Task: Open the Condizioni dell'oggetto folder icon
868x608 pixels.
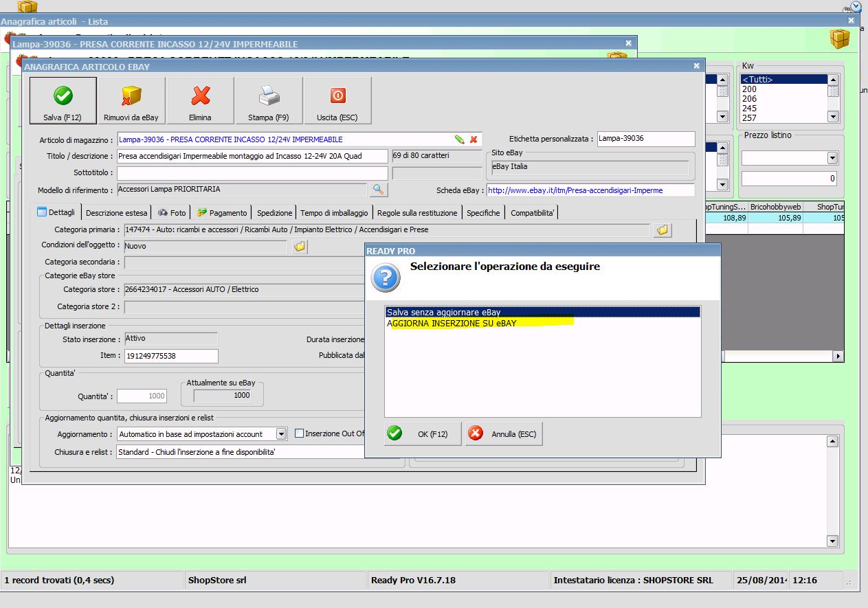Action: [300, 246]
